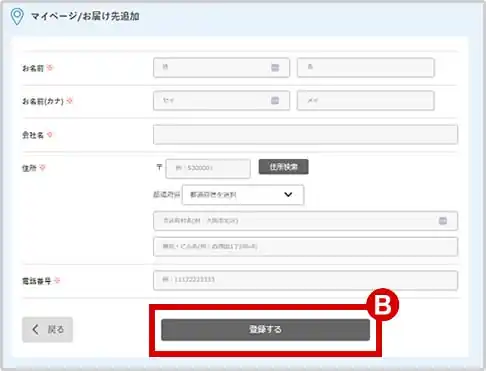Focus the セイ kana surname field
Viewport: 486px width, 371px height.
point(221,100)
